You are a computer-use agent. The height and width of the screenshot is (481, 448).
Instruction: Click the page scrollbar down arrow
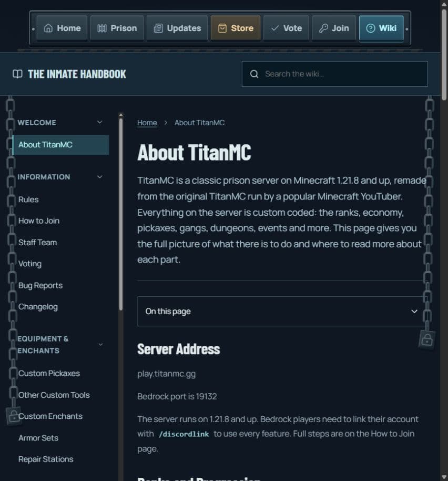tap(444, 478)
